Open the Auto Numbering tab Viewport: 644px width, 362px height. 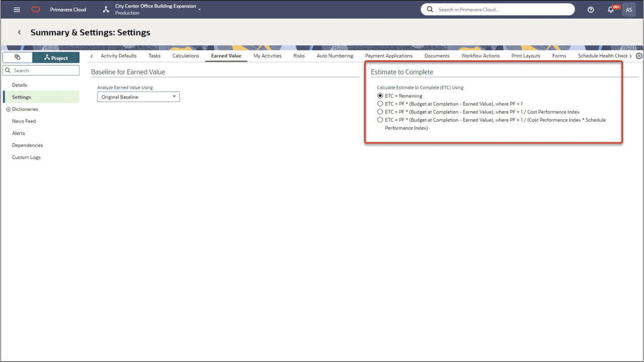pos(335,56)
